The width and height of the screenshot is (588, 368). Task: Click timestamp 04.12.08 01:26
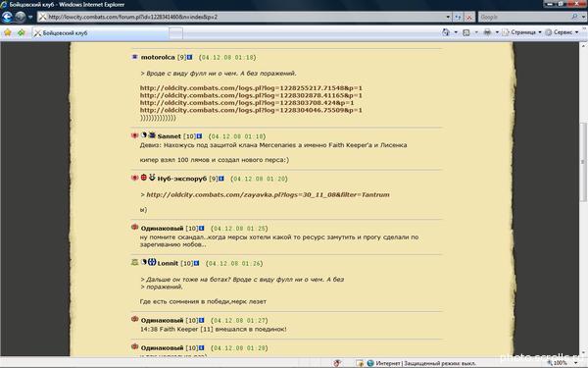click(234, 263)
